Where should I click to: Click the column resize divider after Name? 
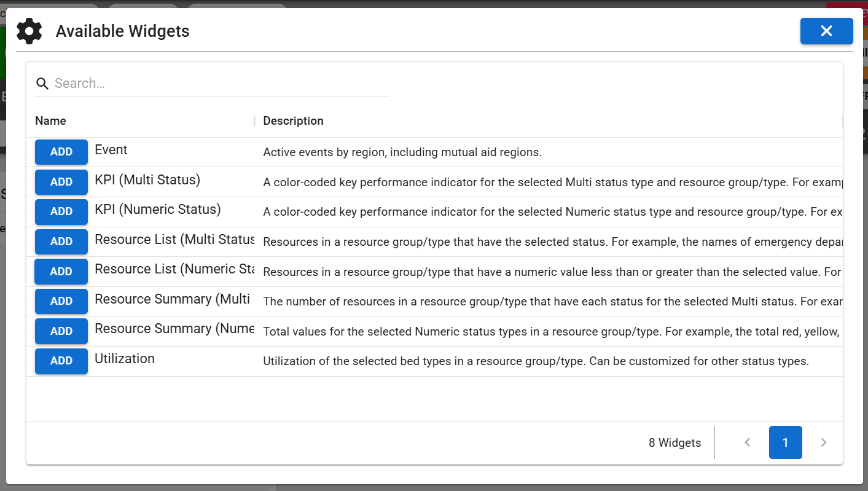coord(254,121)
